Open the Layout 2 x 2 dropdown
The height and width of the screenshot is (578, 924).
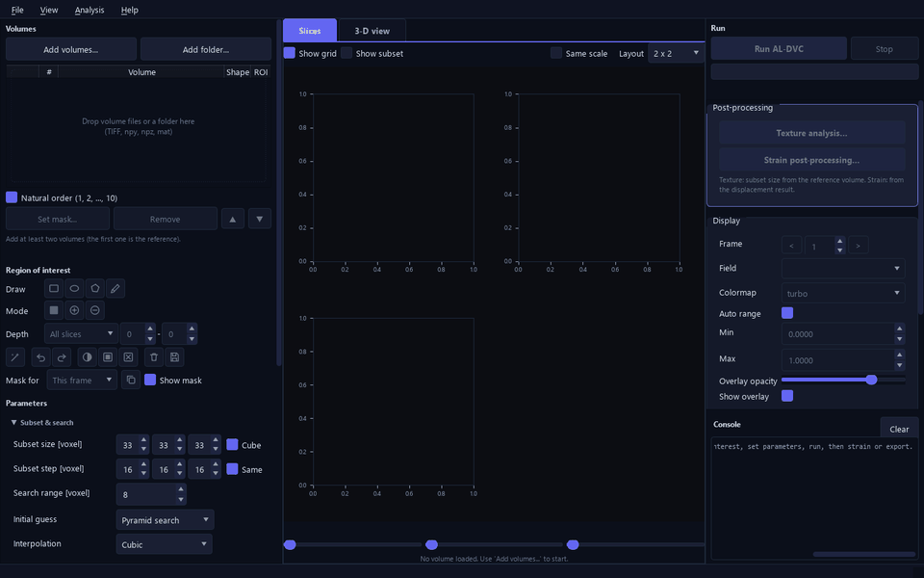676,53
